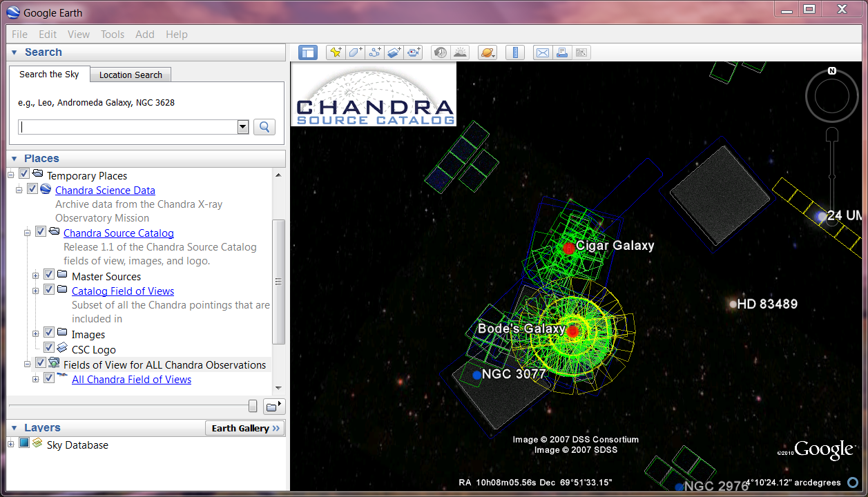The width and height of the screenshot is (868, 497).
Task: Toggle the CSC Logo checkbox
Action: pyautogui.click(x=49, y=348)
